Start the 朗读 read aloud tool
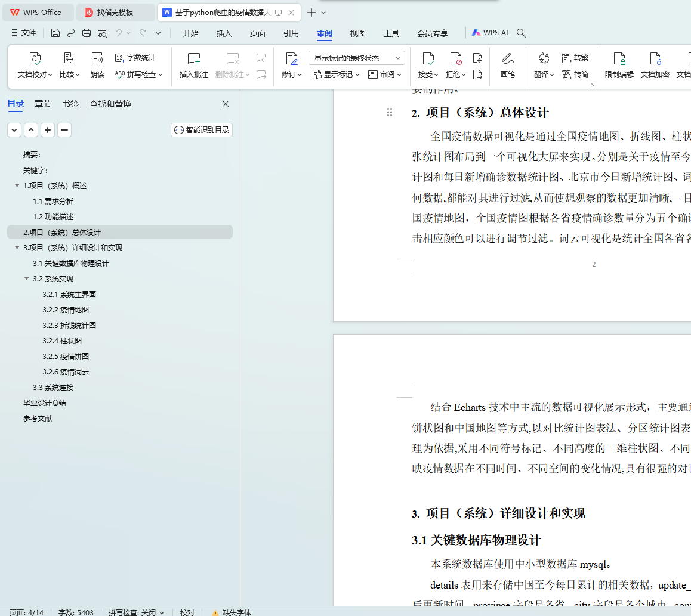The width and height of the screenshot is (691, 616). click(97, 65)
